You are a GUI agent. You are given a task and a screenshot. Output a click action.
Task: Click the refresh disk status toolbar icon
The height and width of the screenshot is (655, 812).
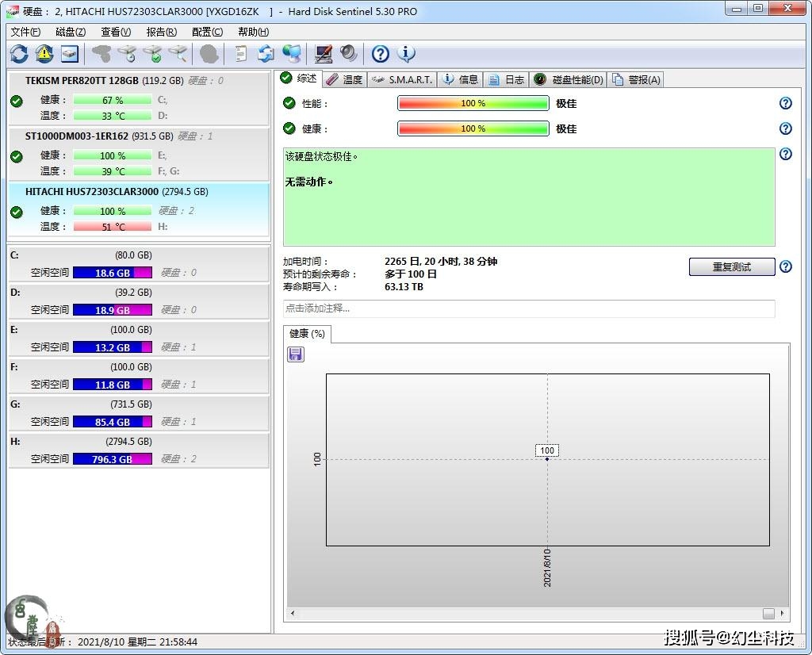coord(19,54)
